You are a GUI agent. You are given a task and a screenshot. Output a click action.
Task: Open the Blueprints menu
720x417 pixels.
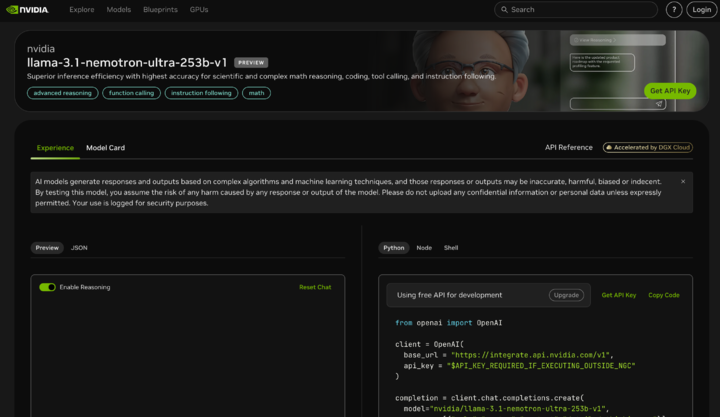pyautogui.click(x=160, y=10)
